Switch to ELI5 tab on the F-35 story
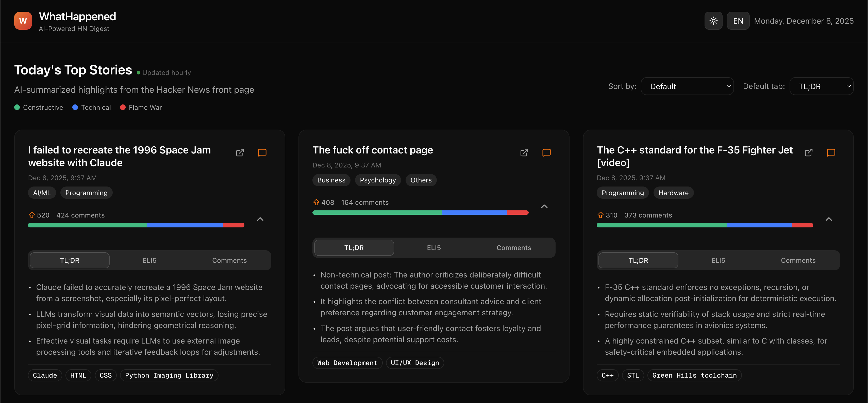 point(718,260)
